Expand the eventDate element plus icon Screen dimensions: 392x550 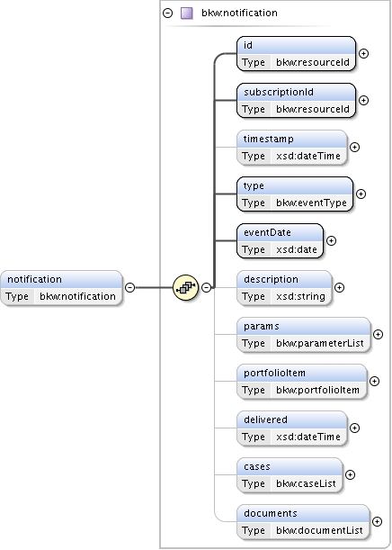pos(331,240)
